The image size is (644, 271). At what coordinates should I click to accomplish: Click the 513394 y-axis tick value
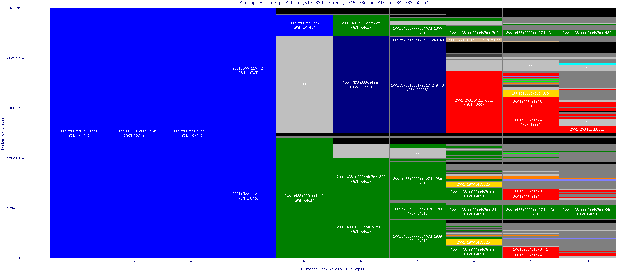coord(15,8)
